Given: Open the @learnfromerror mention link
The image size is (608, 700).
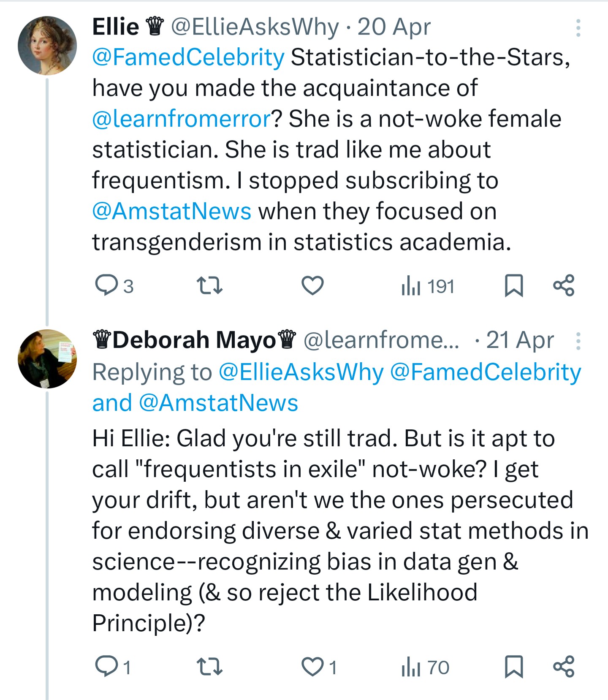Looking at the screenshot, I should coord(182,119).
